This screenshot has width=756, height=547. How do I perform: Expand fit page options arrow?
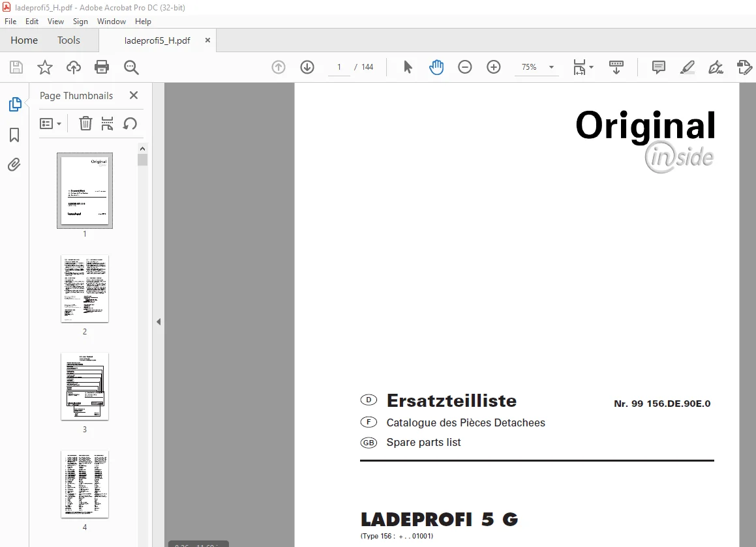tap(592, 67)
